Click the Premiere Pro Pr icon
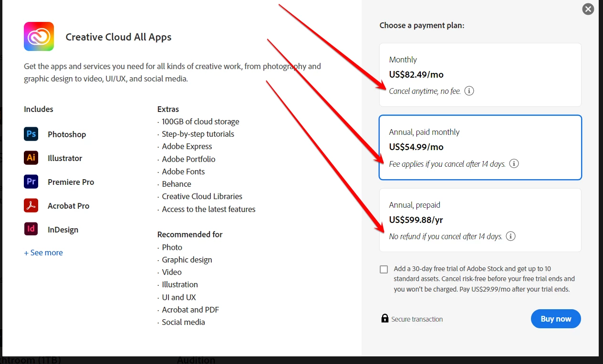The image size is (603, 364). (31, 182)
